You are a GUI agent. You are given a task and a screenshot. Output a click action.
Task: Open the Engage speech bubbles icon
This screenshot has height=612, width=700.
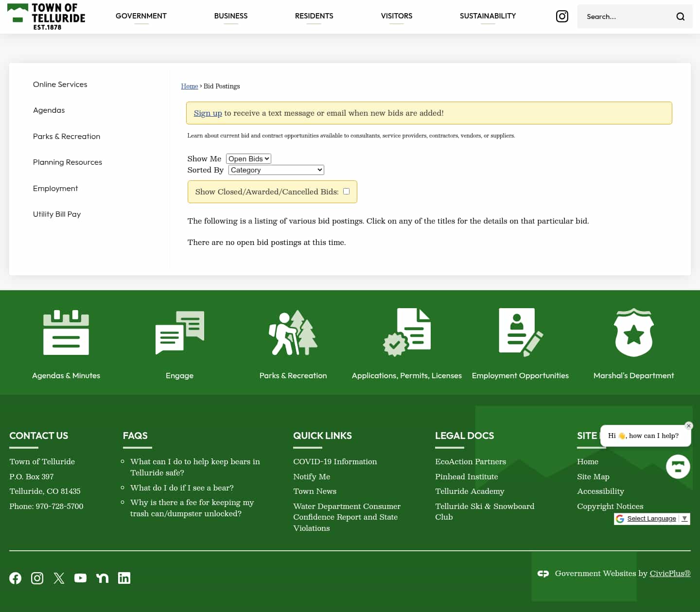pos(179,332)
